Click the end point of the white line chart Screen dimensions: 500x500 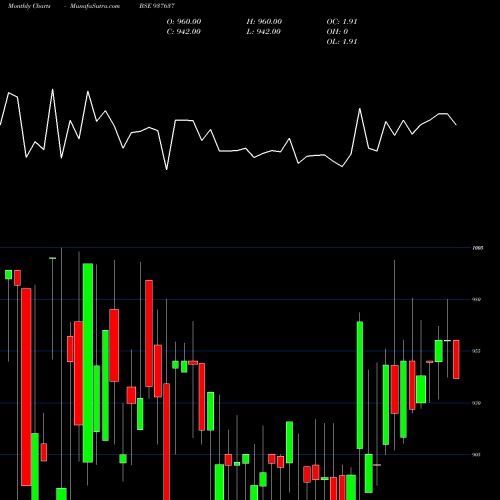(x=456, y=125)
